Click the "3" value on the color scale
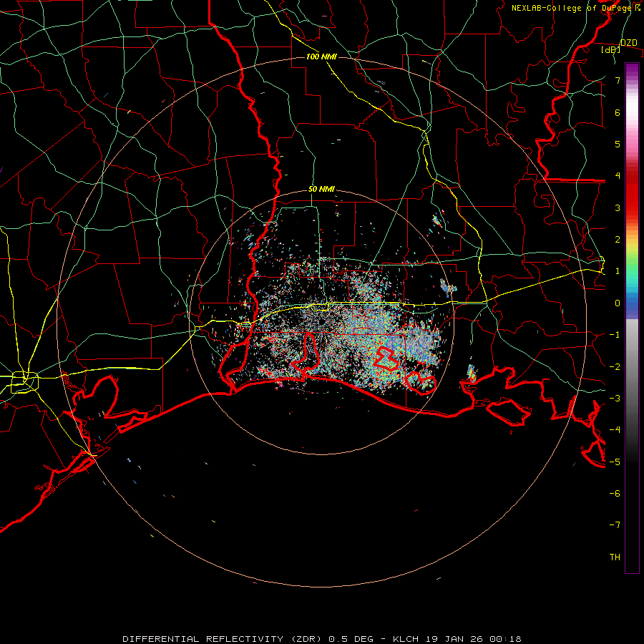The image size is (644, 644). pyautogui.click(x=618, y=208)
